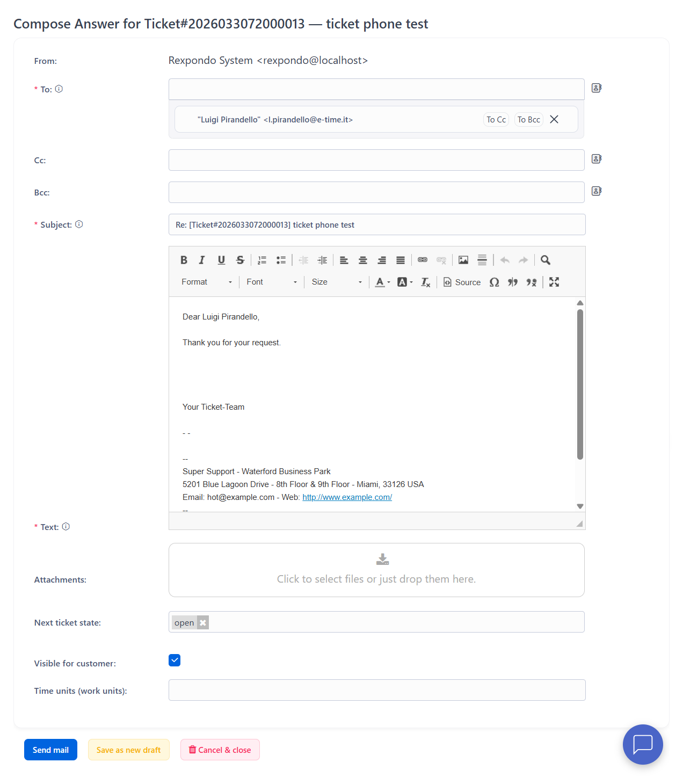The height and width of the screenshot is (784, 683).
Task: Focus the Cc input field
Action: coord(376,160)
